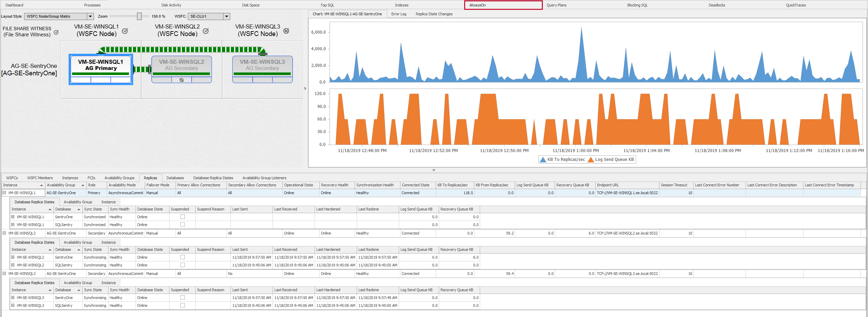The image size is (868, 317).
Task: Expand the VM-SE-WINSQL1 replica row
Action: click(x=4, y=192)
